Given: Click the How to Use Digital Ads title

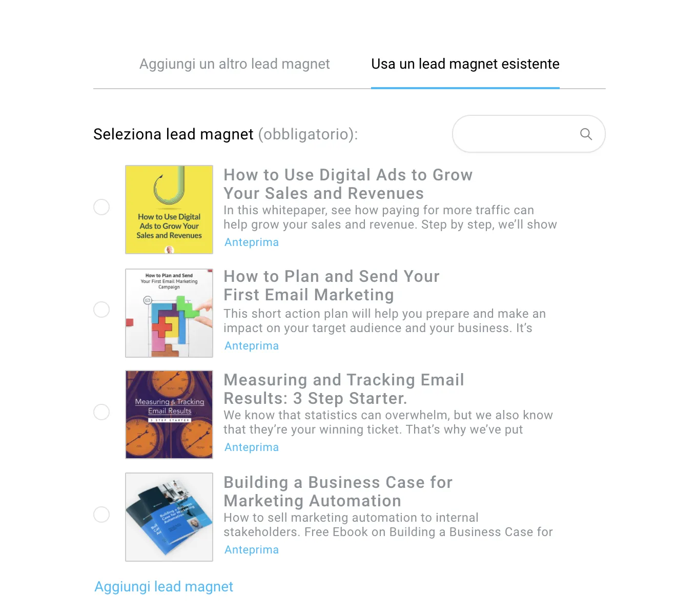Looking at the screenshot, I should coord(348,184).
